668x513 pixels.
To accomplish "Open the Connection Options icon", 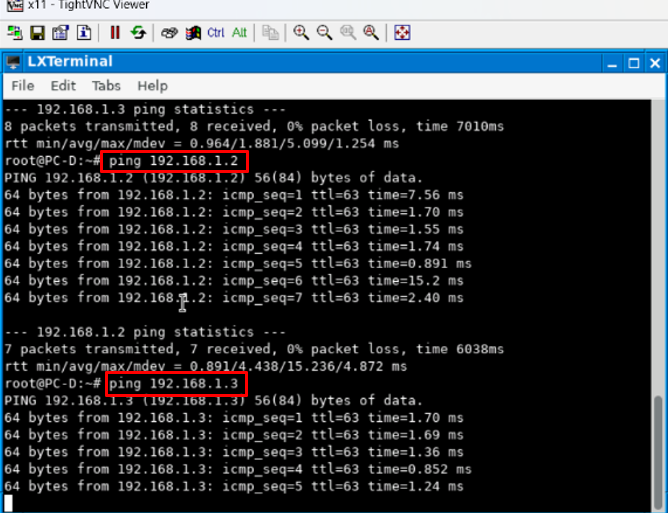I will coord(60,33).
